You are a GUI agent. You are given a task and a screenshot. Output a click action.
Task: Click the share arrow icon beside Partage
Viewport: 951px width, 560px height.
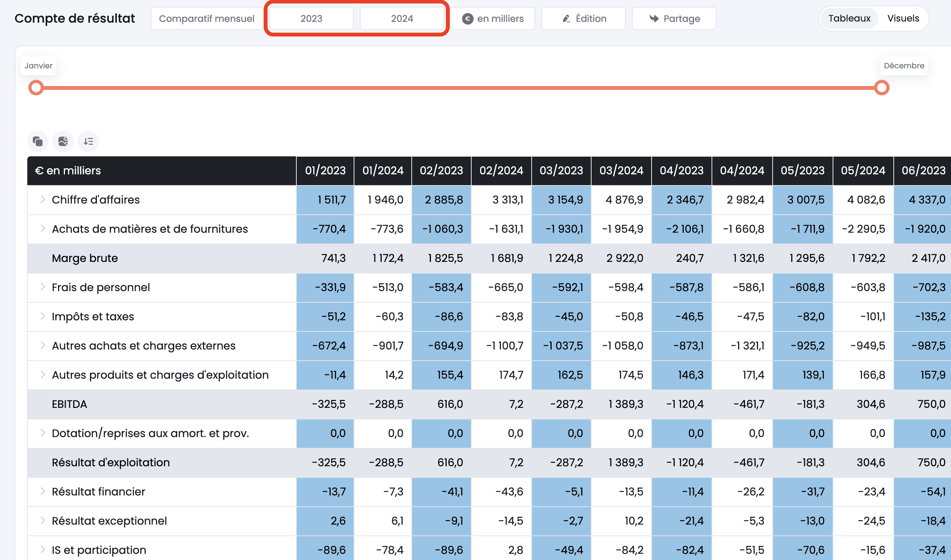[654, 18]
